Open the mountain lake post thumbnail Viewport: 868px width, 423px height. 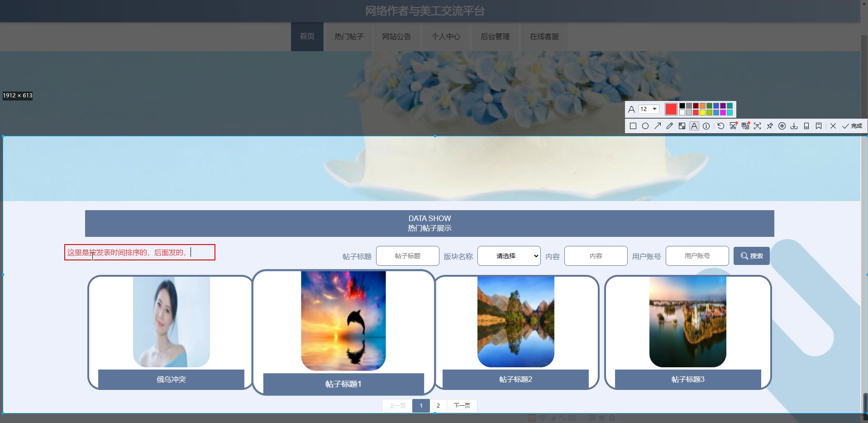point(516,322)
